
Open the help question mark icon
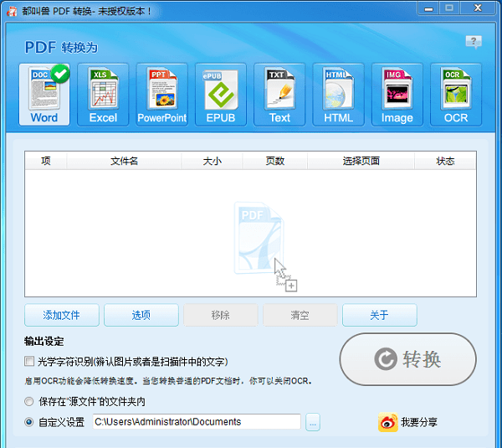(474, 42)
